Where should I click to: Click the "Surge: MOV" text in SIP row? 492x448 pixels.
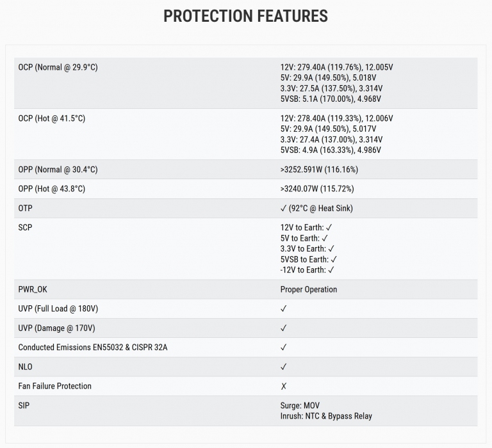point(300,405)
